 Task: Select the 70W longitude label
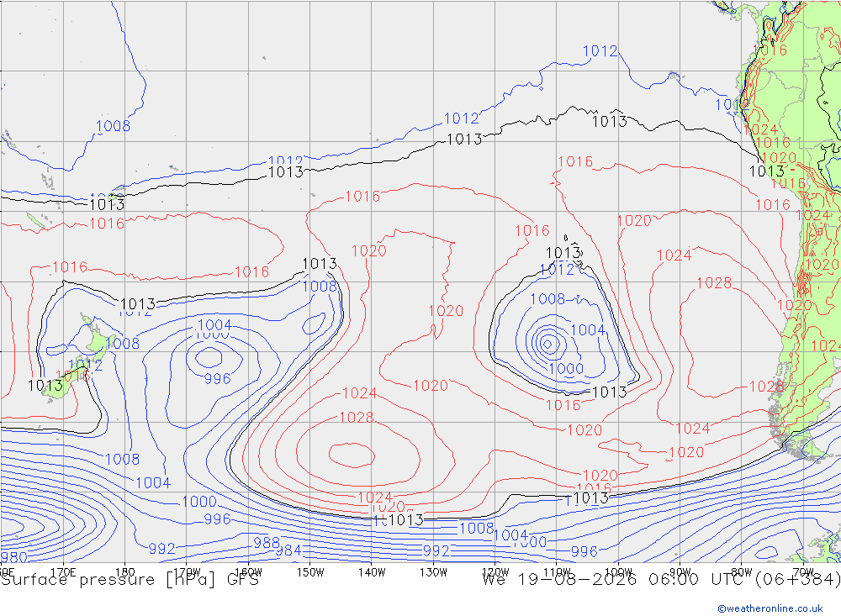(803, 572)
